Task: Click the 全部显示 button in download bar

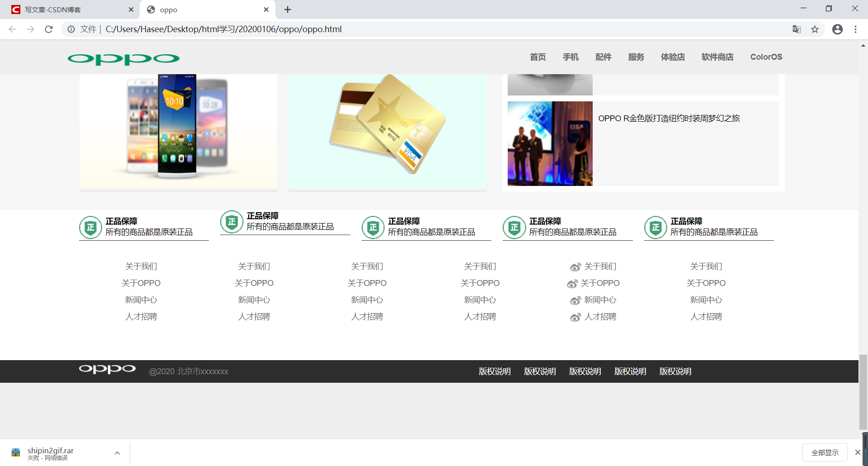Action: pos(824,452)
